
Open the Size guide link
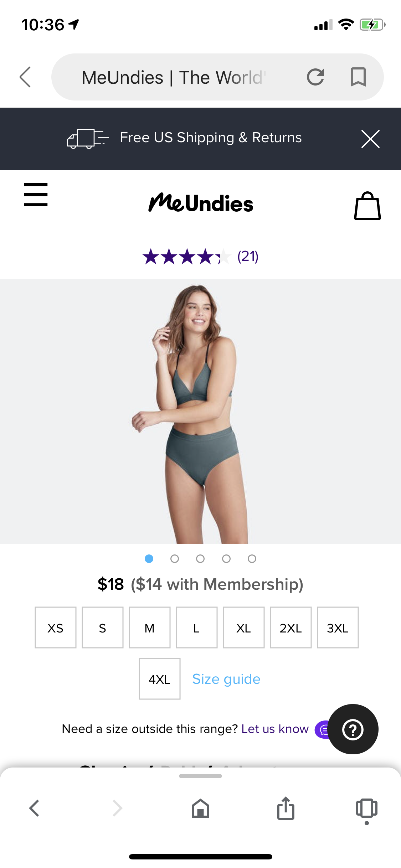[x=226, y=679]
